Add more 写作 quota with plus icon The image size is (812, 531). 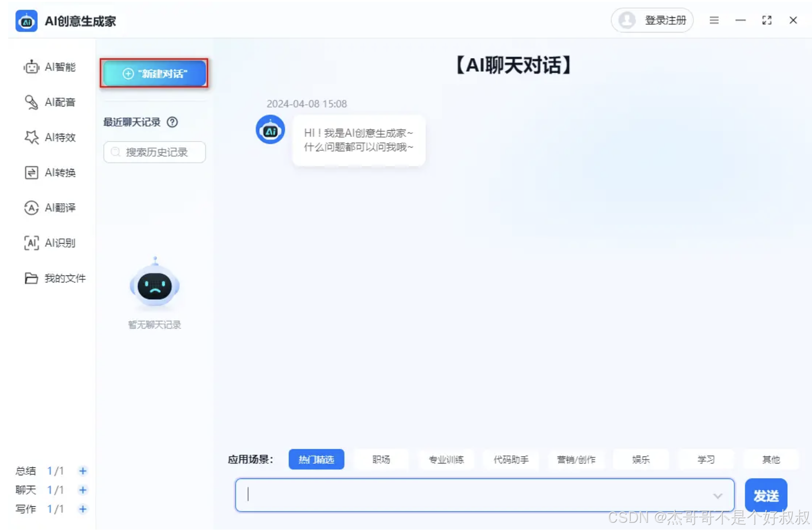[x=83, y=509]
